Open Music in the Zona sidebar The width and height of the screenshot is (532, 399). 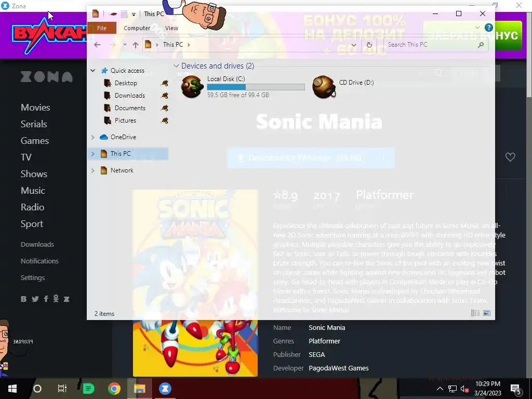pos(33,191)
